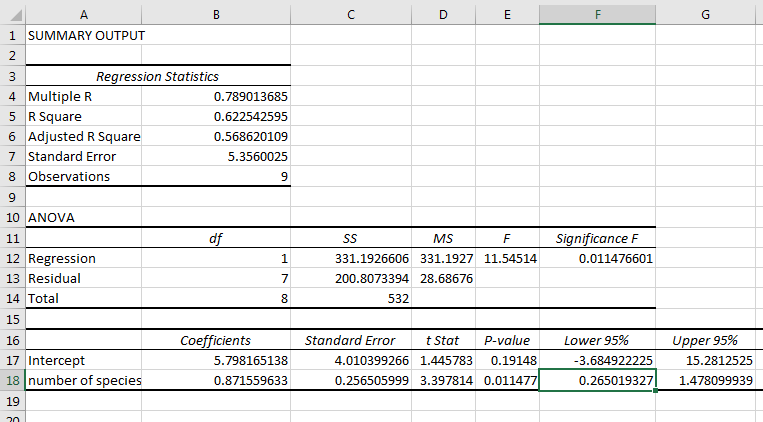
Task: Select the MS header cell
Action: pyautogui.click(x=443, y=239)
